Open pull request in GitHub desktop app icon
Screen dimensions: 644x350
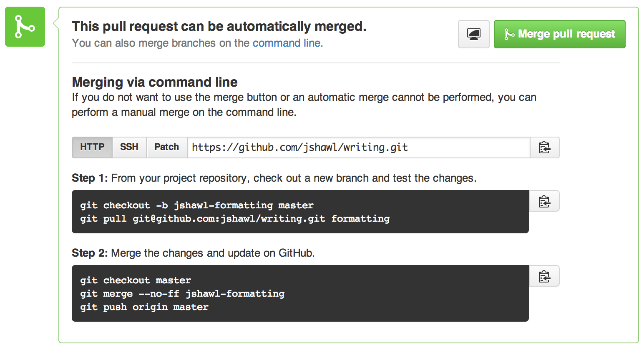[474, 34]
